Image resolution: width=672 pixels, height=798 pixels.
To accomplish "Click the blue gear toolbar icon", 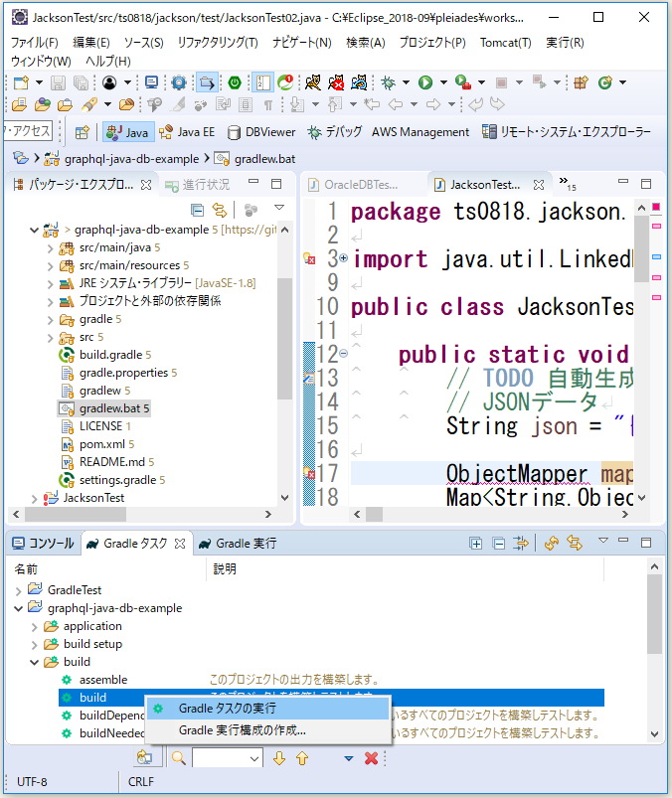I will click(179, 82).
